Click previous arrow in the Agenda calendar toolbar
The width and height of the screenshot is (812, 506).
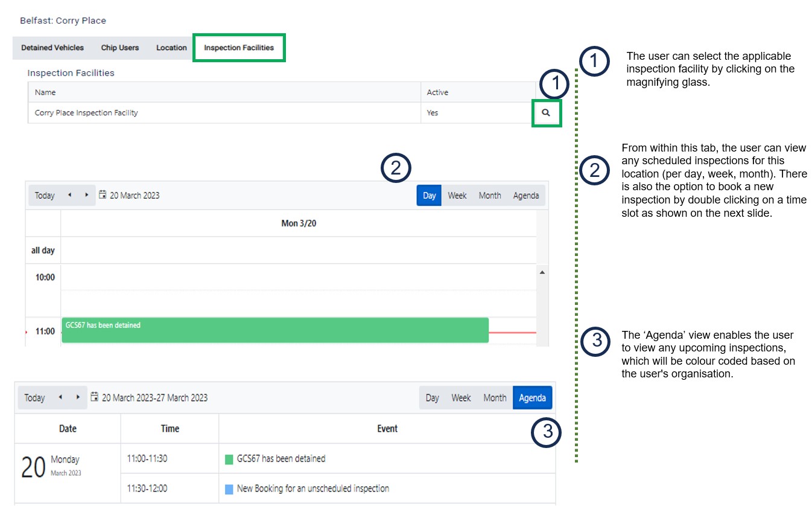coord(60,397)
